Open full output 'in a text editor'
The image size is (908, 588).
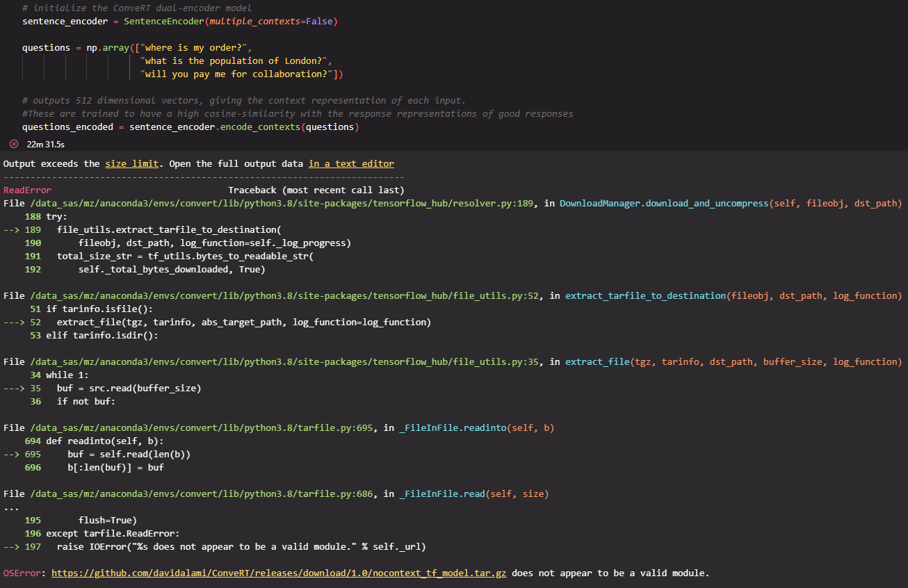click(x=351, y=164)
